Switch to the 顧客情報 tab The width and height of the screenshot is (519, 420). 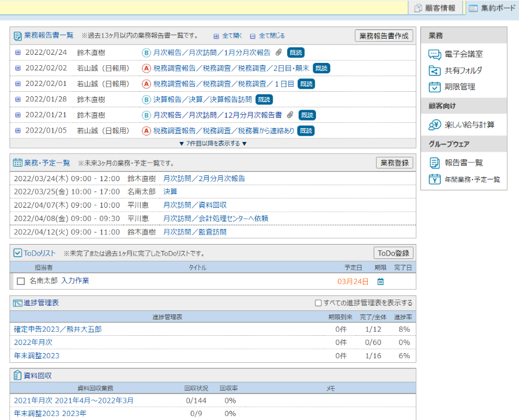tap(435, 8)
